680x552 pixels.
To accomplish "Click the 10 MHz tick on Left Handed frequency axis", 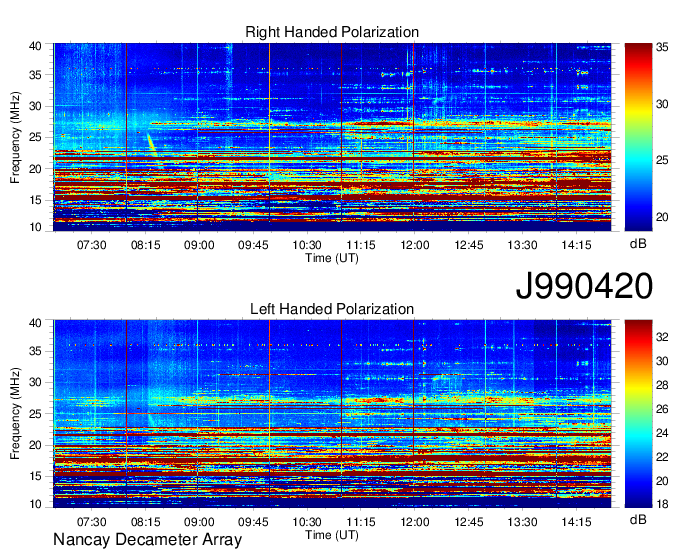I will point(35,504).
